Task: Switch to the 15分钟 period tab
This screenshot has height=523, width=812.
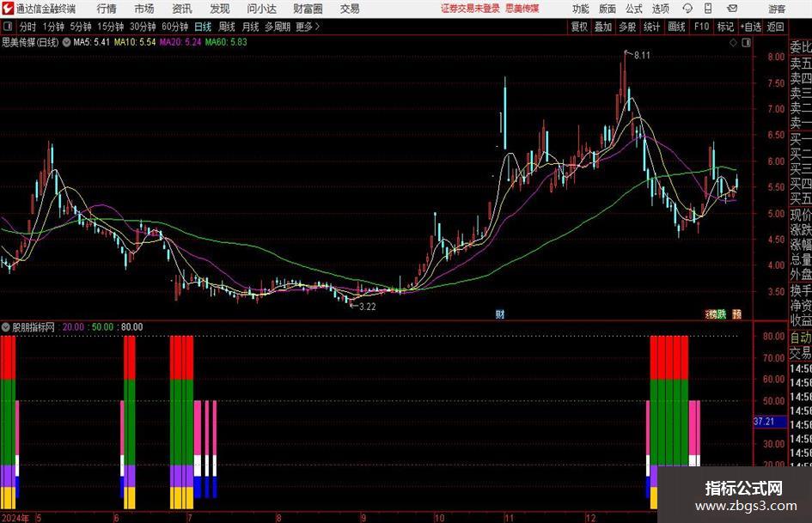Action: (111, 27)
